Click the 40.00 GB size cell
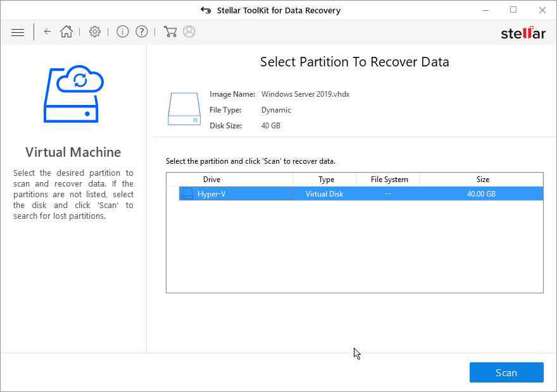This screenshot has width=557, height=392. 481,194
